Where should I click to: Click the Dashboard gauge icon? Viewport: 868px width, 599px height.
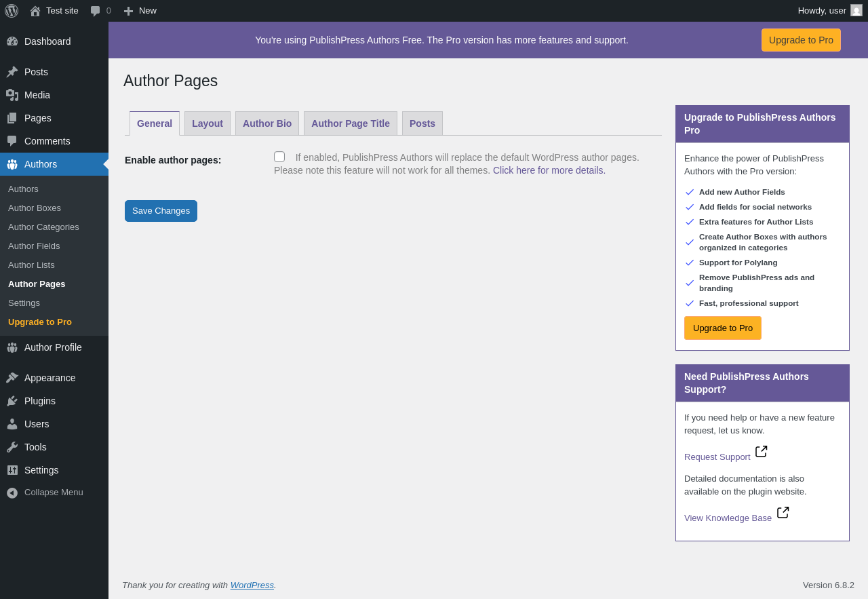coord(12,41)
